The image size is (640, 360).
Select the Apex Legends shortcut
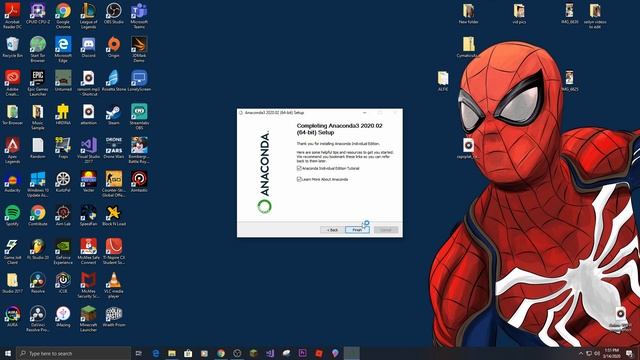pyautogui.click(x=13, y=150)
